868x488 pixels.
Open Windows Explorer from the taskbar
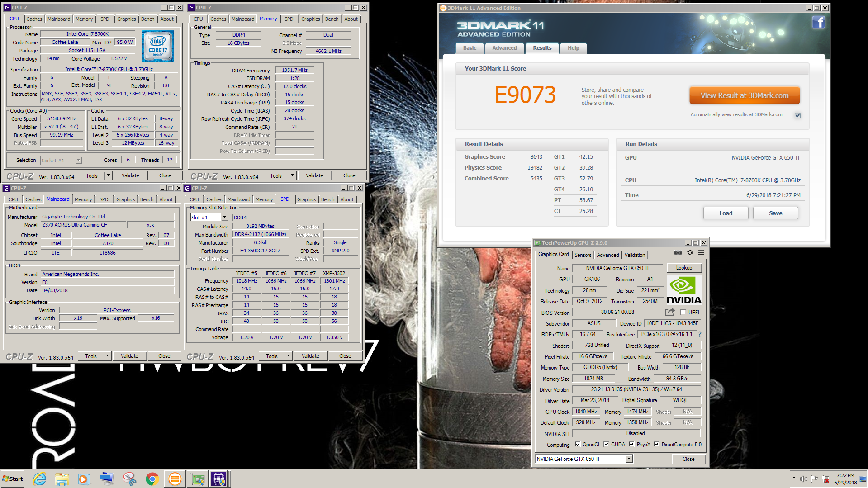62,479
